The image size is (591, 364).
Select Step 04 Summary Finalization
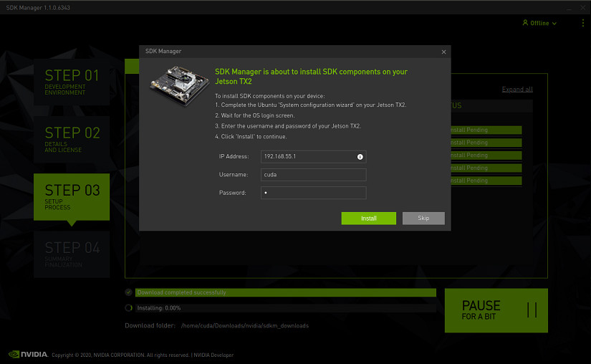pos(72,254)
